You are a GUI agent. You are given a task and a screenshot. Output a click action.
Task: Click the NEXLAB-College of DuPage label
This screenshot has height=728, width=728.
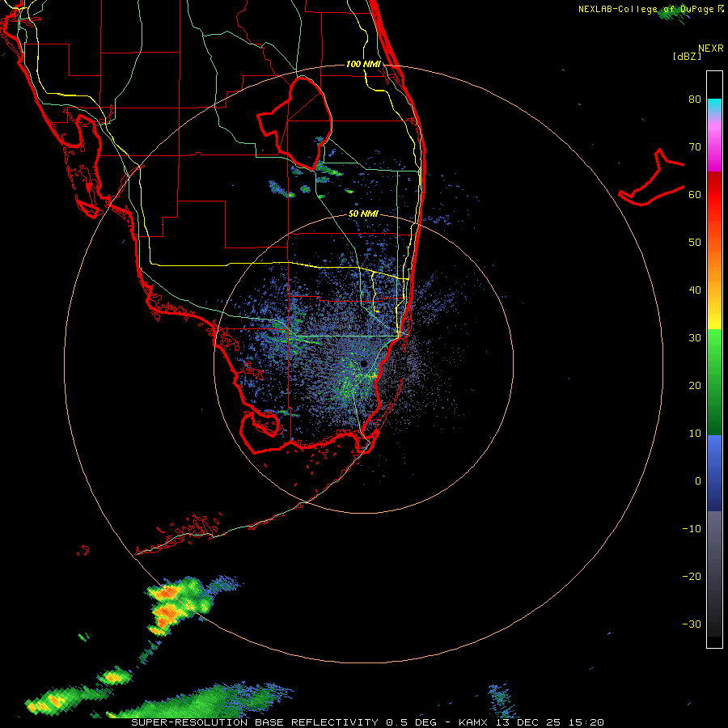(x=647, y=9)
